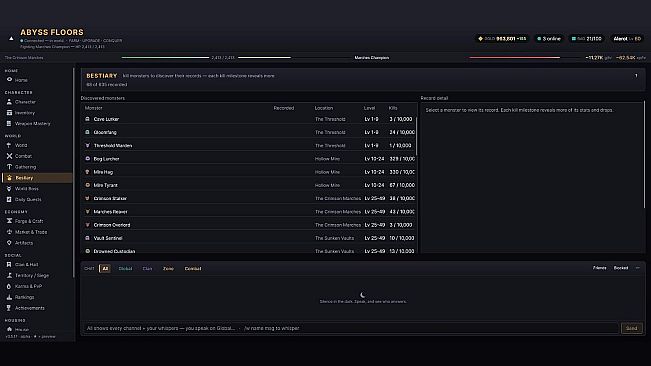Sort by the Kills column header

pyautogui.click(x=393, y=108)
